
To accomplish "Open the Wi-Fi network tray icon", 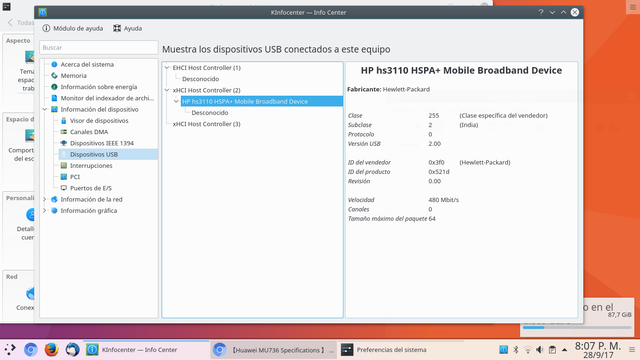I will coord(528,350).
